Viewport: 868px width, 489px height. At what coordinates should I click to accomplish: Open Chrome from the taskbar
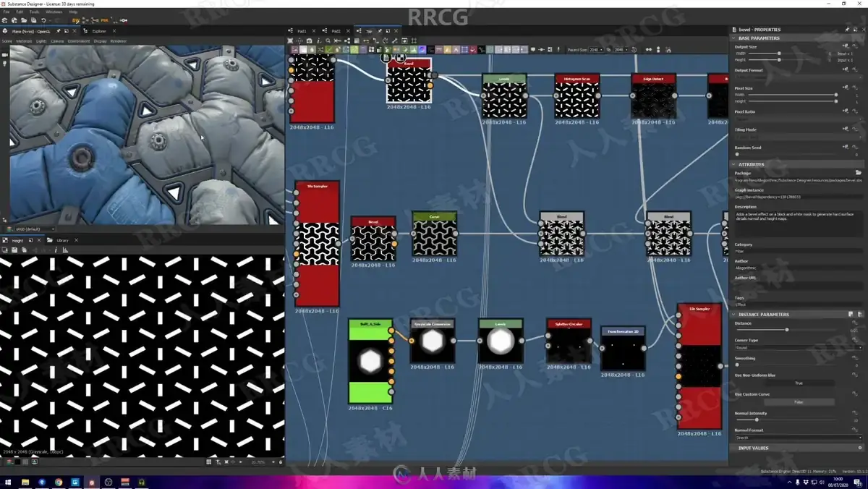[59, 482]
